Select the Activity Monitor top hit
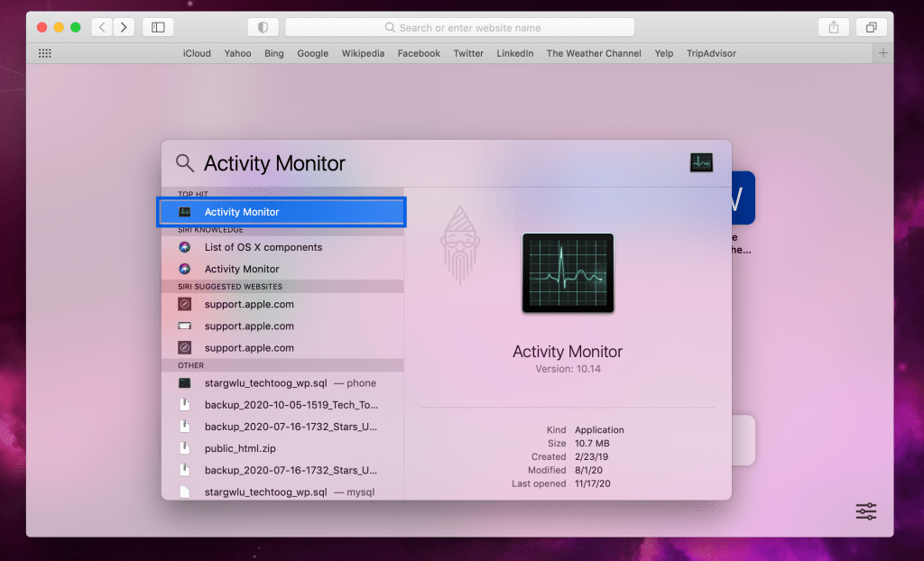924x561 pixels. [282, 212]
